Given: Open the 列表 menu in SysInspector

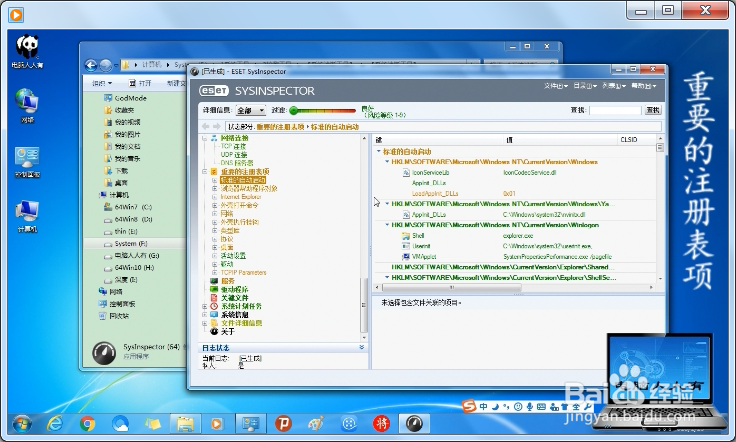Looking at the screenshot, I should pyautogui.click(x=614, y=86).
